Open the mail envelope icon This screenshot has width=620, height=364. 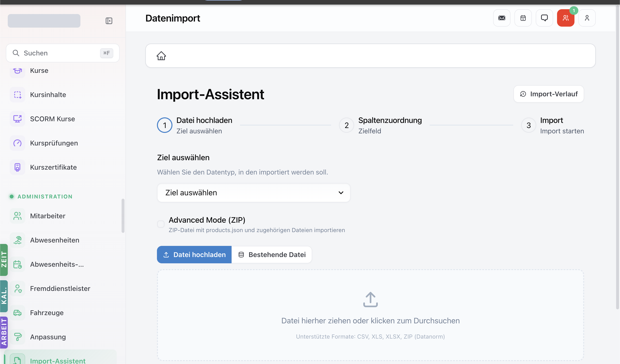pos(502,18)
